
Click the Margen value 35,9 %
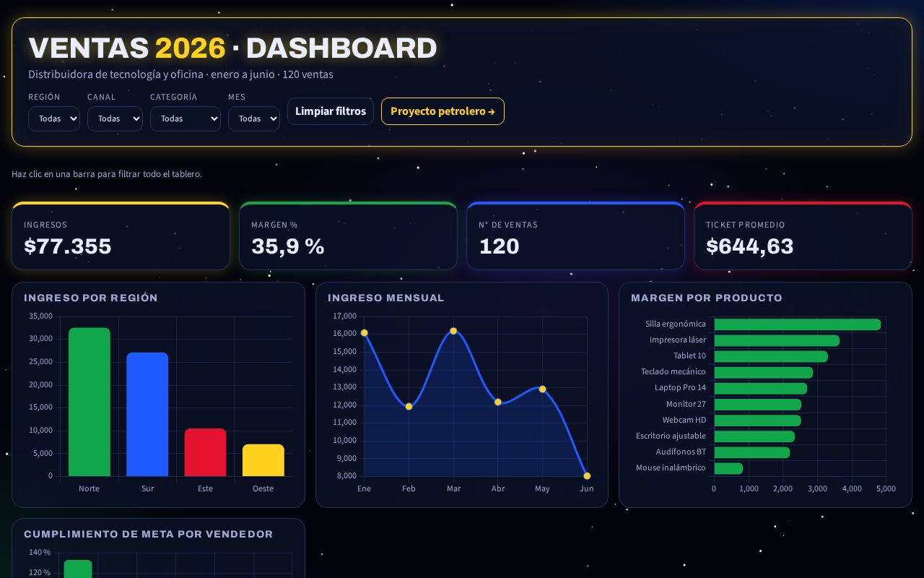click(x=287, y=246)
